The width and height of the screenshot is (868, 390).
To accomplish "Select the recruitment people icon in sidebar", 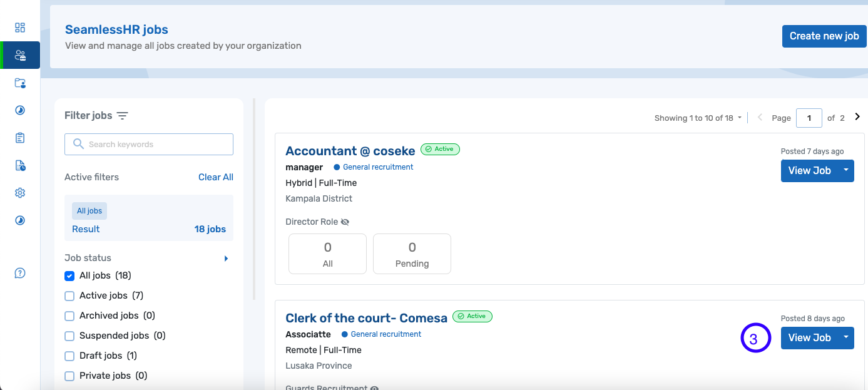I will click(x=20, y=55).
